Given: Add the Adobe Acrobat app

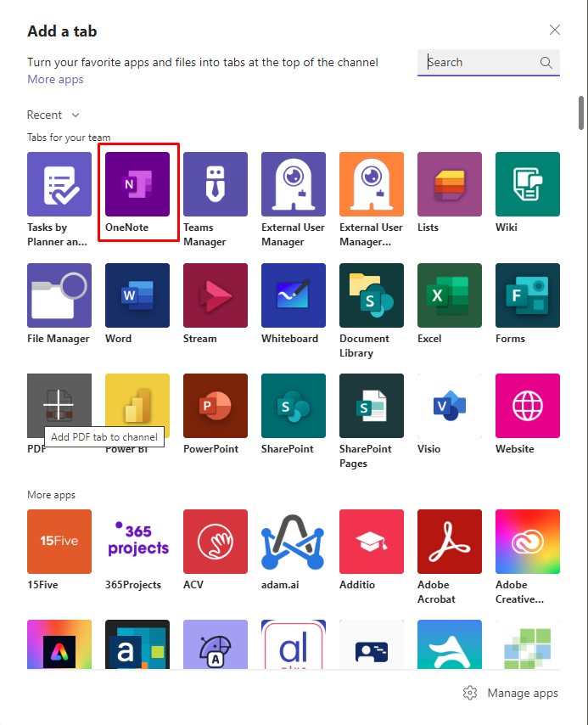Looking at the screenshot, I should pos(450,542).
